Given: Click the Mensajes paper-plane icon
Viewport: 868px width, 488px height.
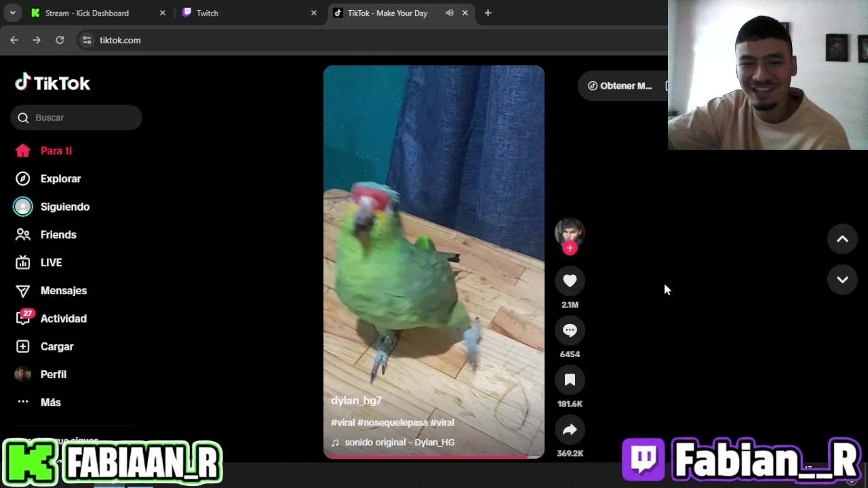Looking at the screenshot, I should [x=23, y=291].
